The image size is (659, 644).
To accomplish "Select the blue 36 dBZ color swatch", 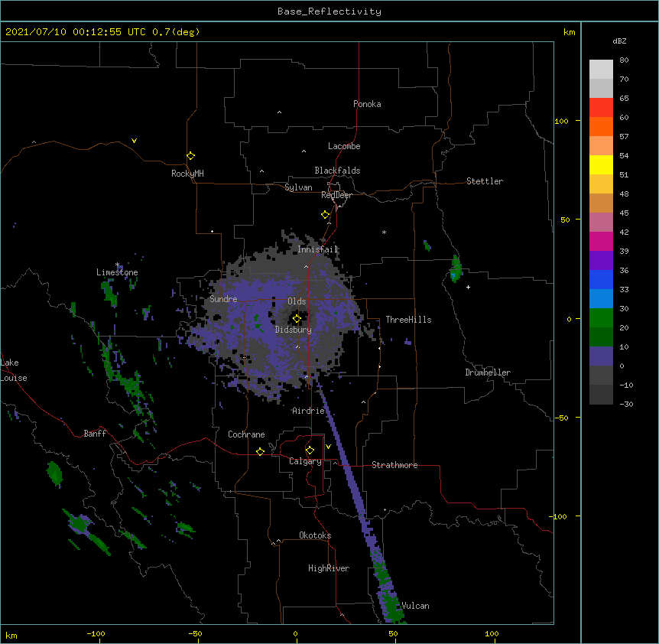I will 601,279.
